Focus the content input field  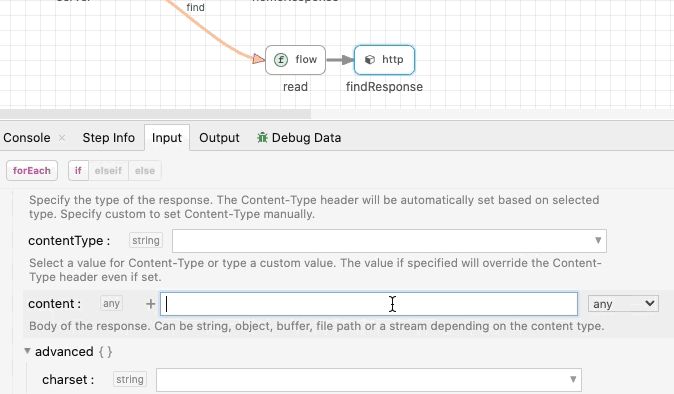(369, 304)
